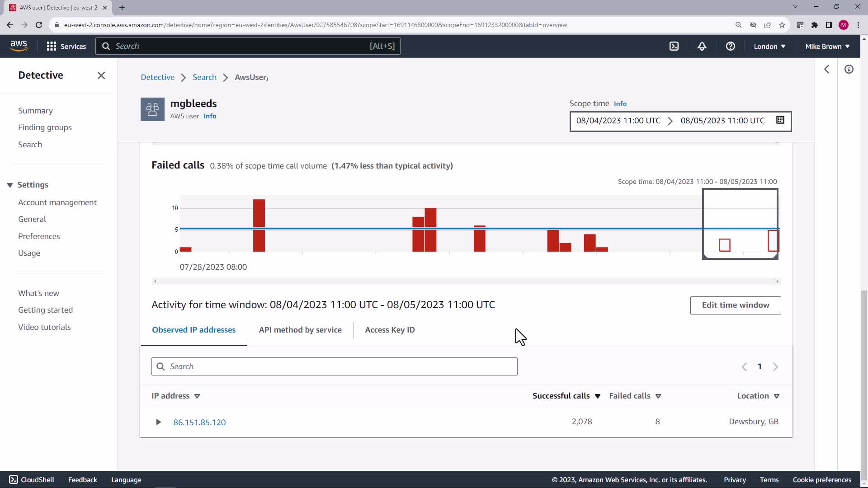Open the Mike Brown account dropdown
Viewport: 868px width, 488px height.
pyautogui.click(x=827, y=46)
